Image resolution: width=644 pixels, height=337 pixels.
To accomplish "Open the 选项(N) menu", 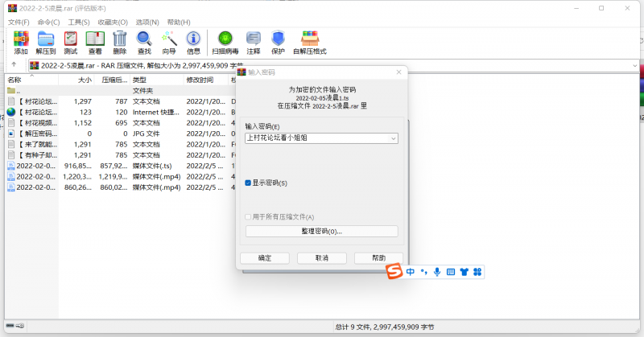I will click(147, 22).
